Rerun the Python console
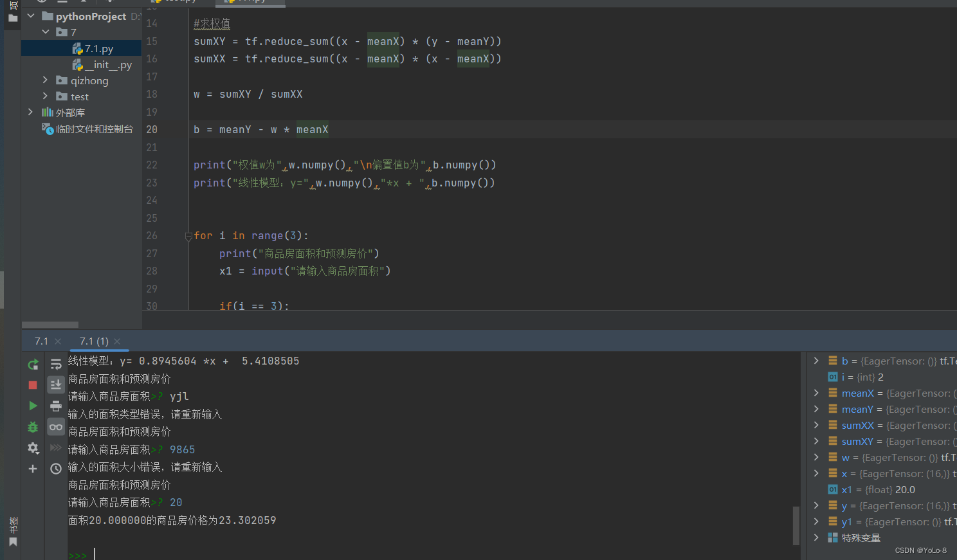Image resolution: width=957 pixels, height=560 pixels. [33, 365]
